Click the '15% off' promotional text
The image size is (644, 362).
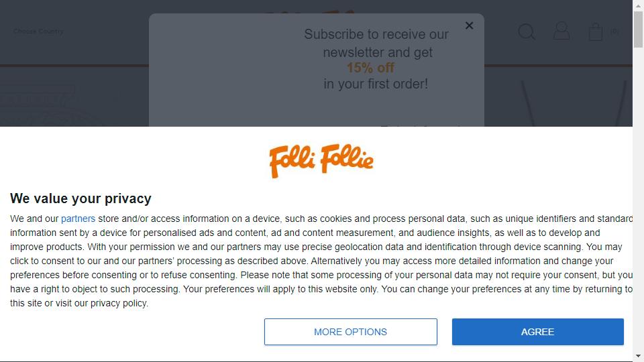370,68
